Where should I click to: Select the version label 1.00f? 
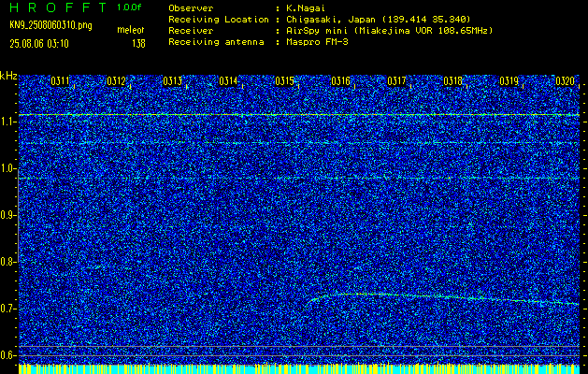tap(129, 7)
